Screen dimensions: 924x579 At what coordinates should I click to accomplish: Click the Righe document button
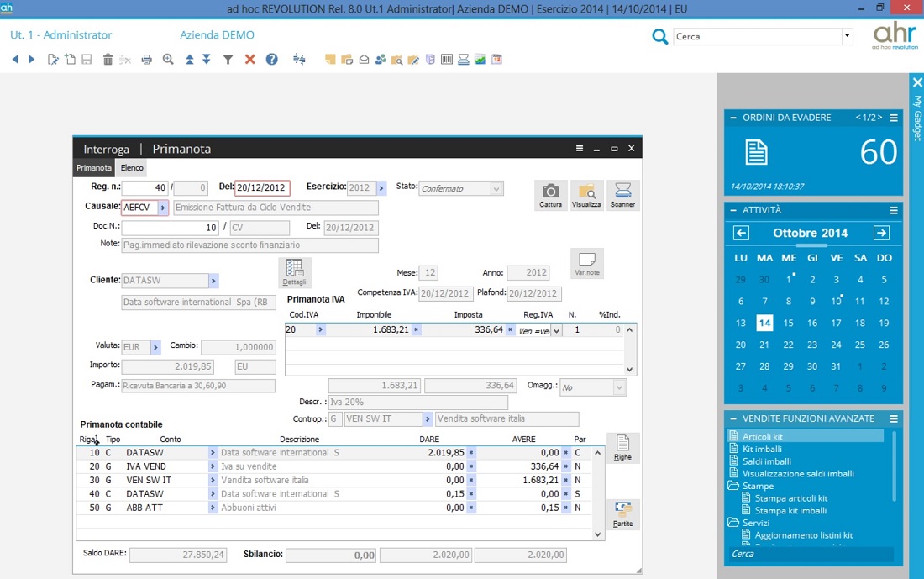pyautogui.click(x=622, y=447)
